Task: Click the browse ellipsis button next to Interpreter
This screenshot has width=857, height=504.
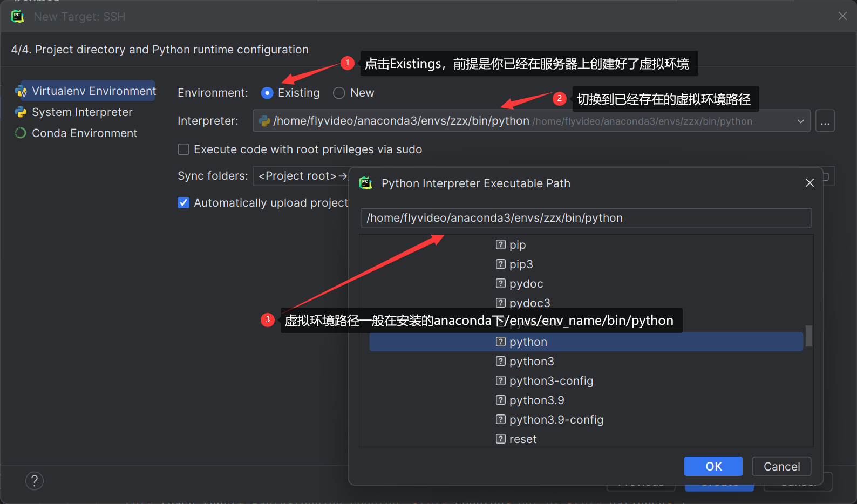Action: (825, 121)
